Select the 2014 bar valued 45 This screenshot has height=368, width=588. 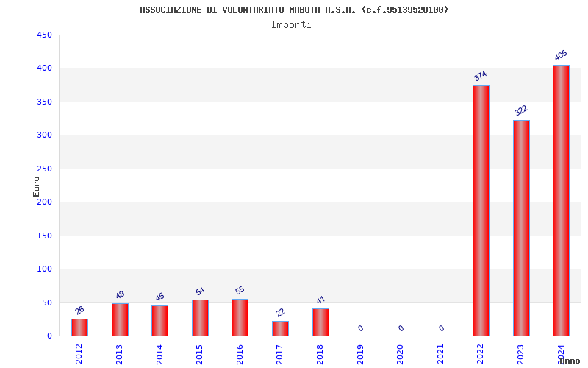coord(160,321)
